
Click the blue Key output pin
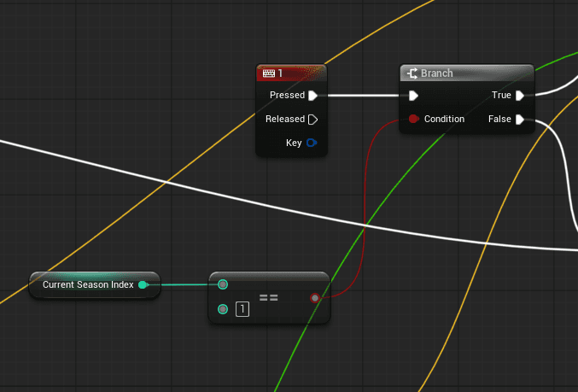click(x=312, y=143)
